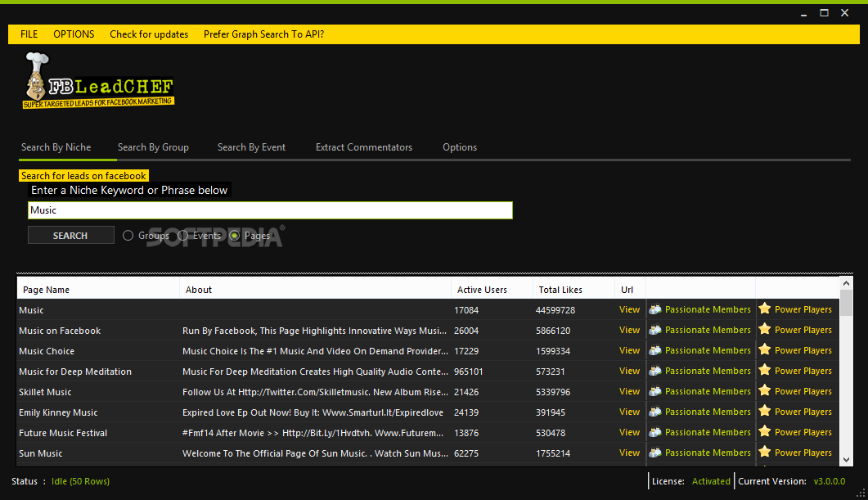Click Power Players star in Music row
The width and height of the screenshot is (868, 500).
[x=764, y=309]
